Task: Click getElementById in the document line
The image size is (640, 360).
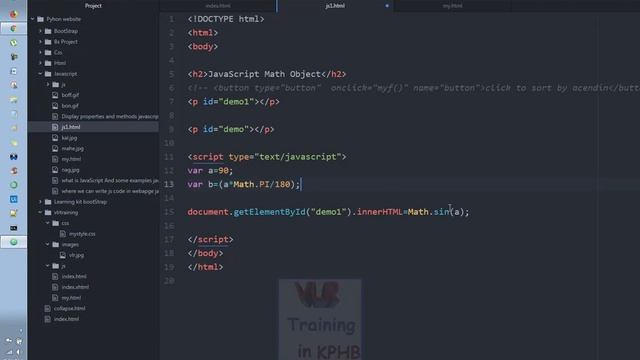Action: point(269,212)
